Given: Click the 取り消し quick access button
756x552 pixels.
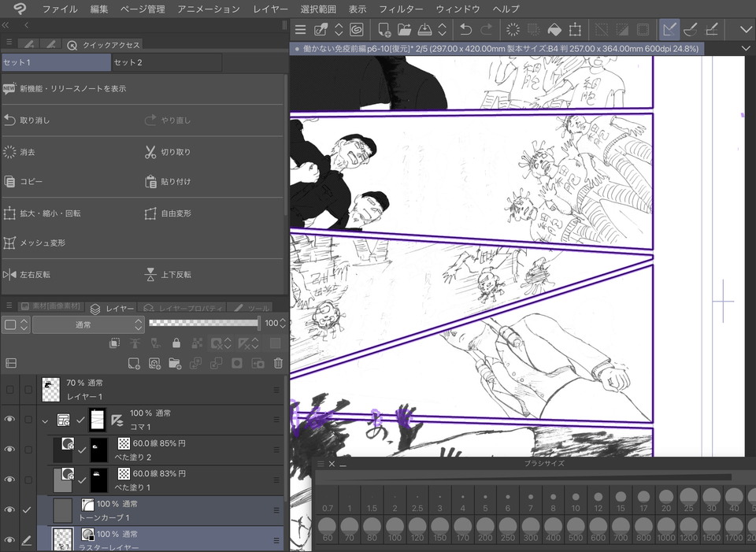Looking at the screenshot, I should 27,120.
